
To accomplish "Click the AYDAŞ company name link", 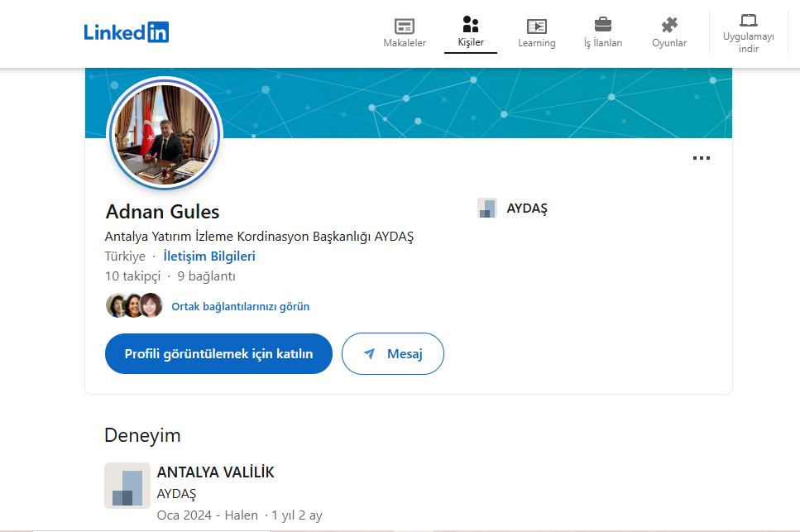I will point(527,208).
